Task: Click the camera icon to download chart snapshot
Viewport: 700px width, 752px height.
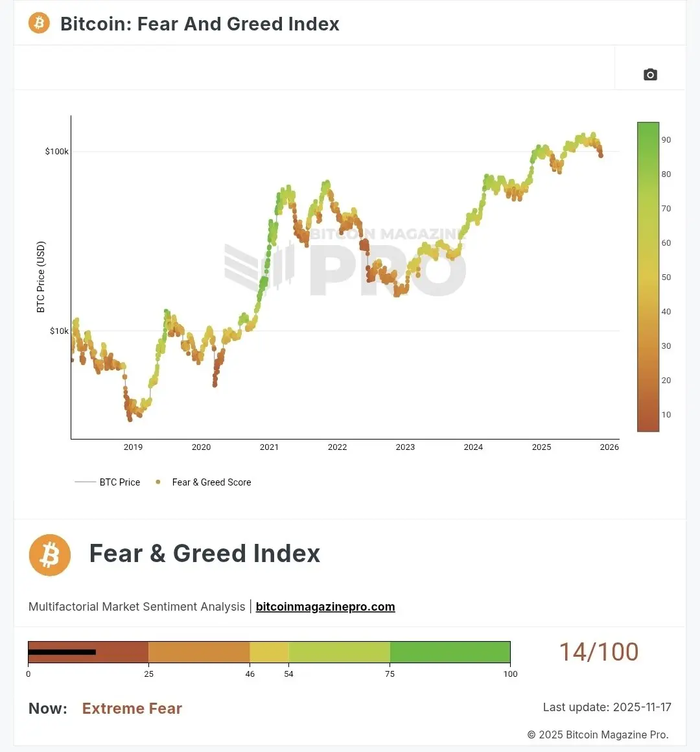Action: (x=650, y=75)
